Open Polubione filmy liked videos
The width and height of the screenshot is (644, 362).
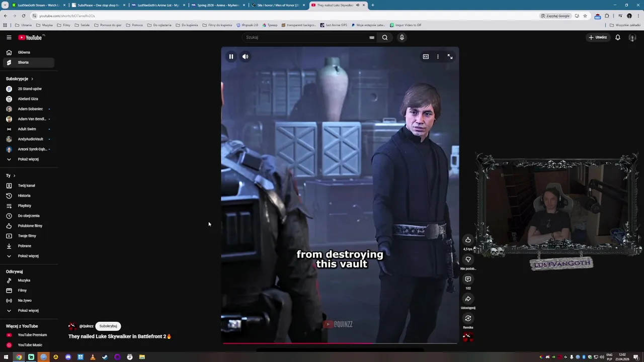[x=28, y=226]
